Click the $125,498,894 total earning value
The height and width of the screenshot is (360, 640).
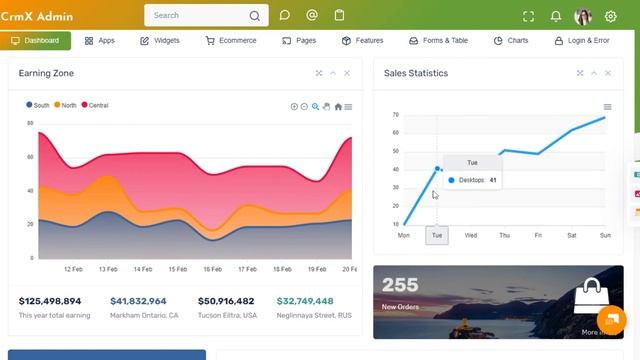pos(50,301)
